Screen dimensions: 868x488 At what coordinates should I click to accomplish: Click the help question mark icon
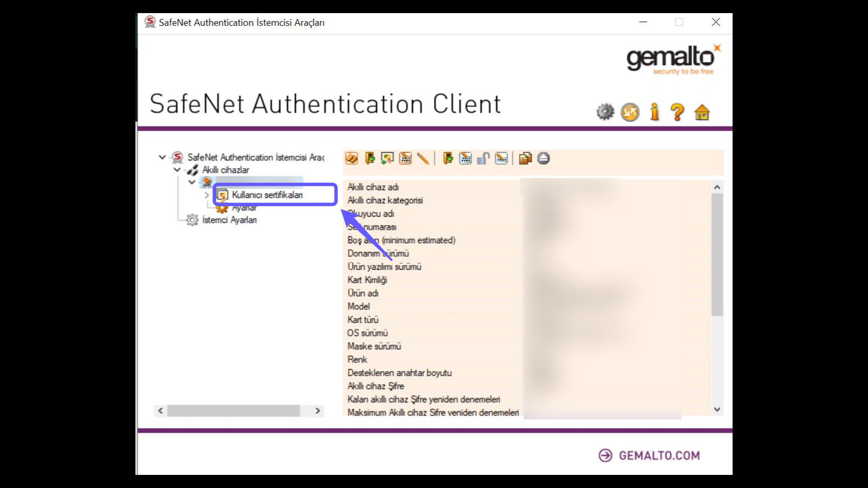(677, 112)
